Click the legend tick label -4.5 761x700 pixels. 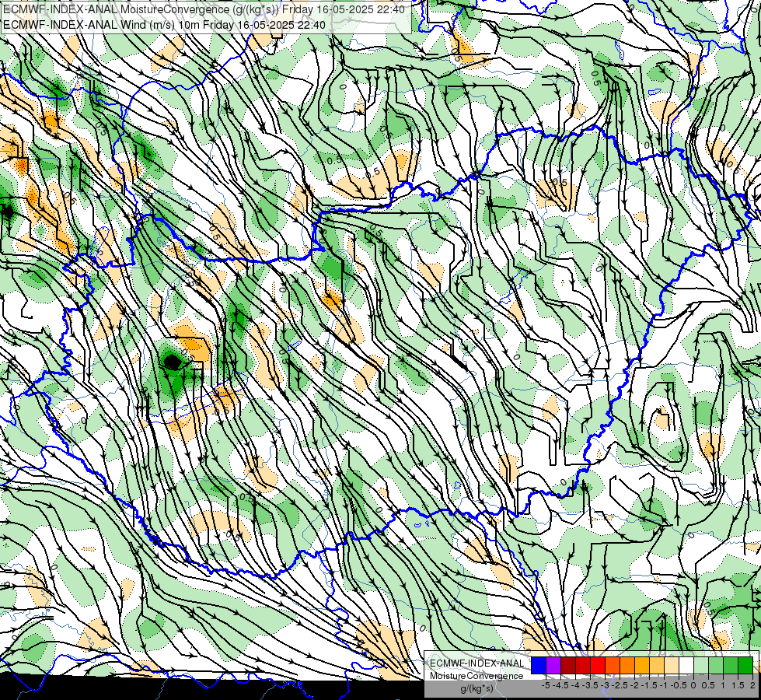(560, 685)
